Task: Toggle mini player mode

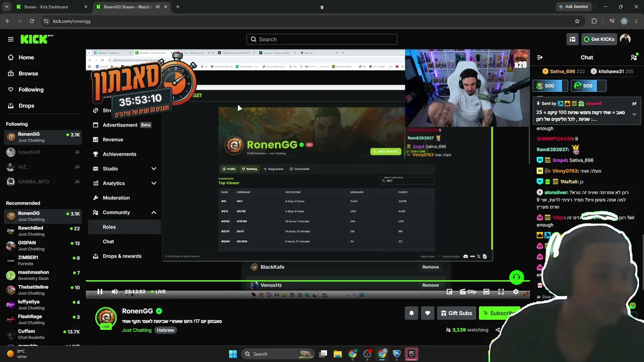Action: [449, 292]
